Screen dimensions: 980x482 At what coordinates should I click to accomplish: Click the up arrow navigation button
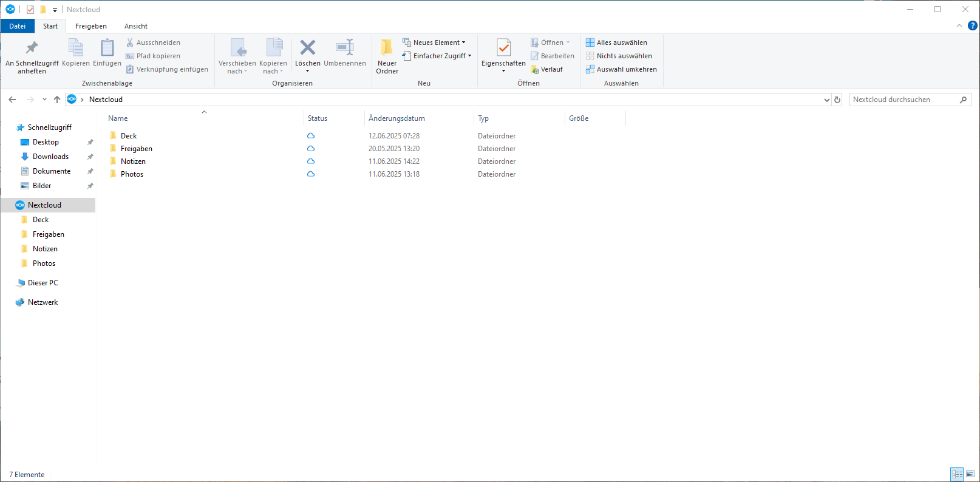click(x=57, y=100)
